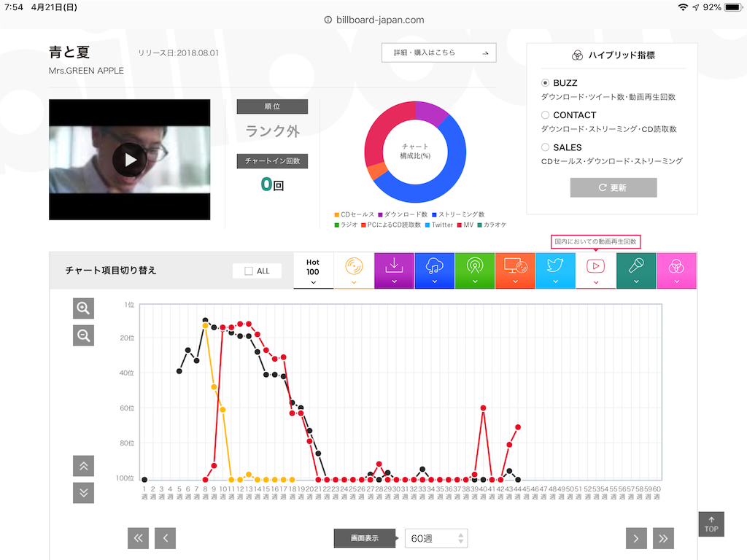
Task: Jump to first weeks with double-left arrow
Action: pos(138,538)
